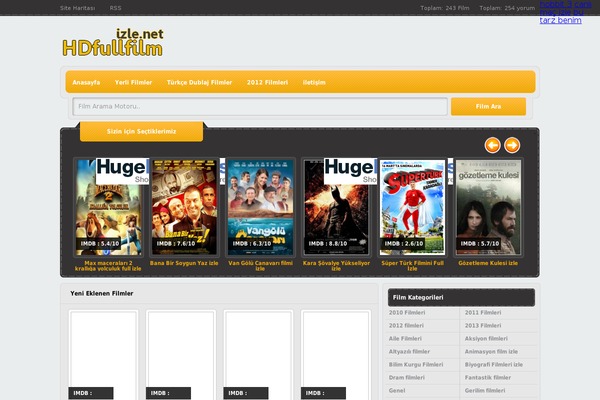Screen dimensions: 600x400
Task: Open the İletişim menu item
Action: tap(314, 82)
